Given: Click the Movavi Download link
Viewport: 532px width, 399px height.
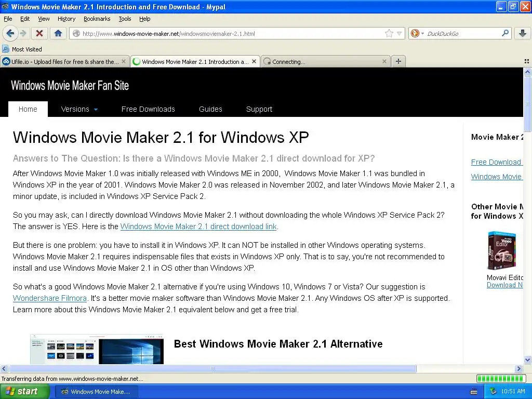Looking at the screenshot, I should coord(504,285).
